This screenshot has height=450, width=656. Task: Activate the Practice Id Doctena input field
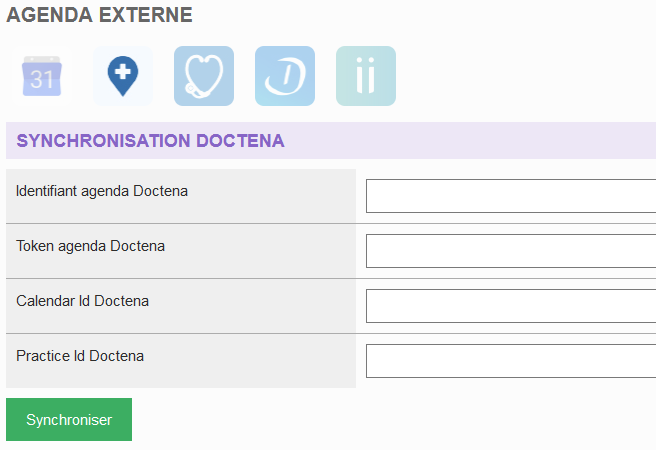pyautogui.click(x=511, y=361)
